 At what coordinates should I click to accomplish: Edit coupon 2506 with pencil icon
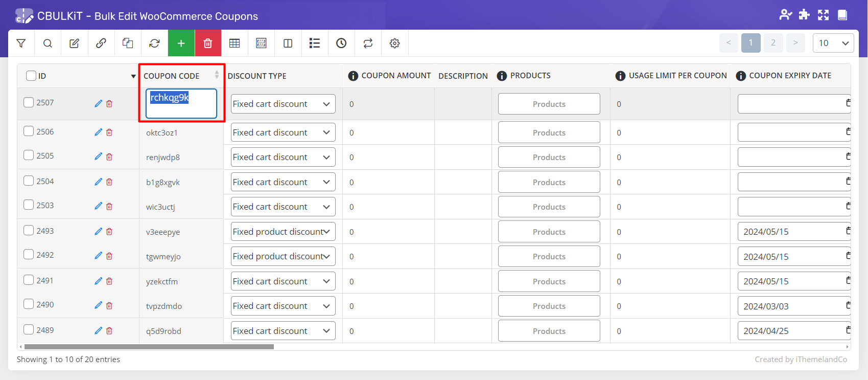coord(98,132)
